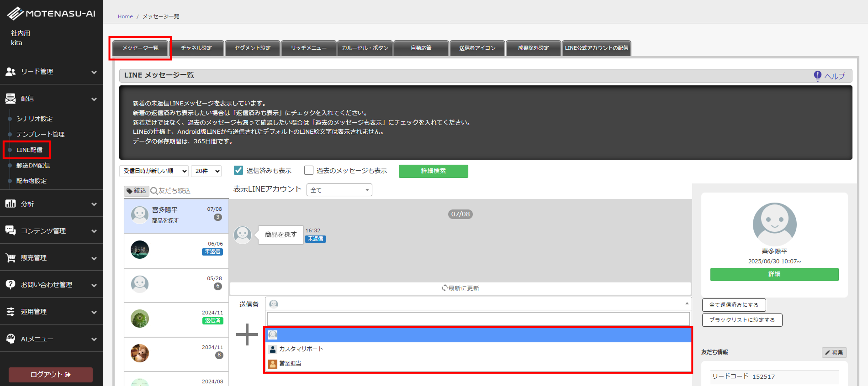868x386 pixels.
Task: Uncheck 返信済みも表示 checkbox
Action: (238, 171)
